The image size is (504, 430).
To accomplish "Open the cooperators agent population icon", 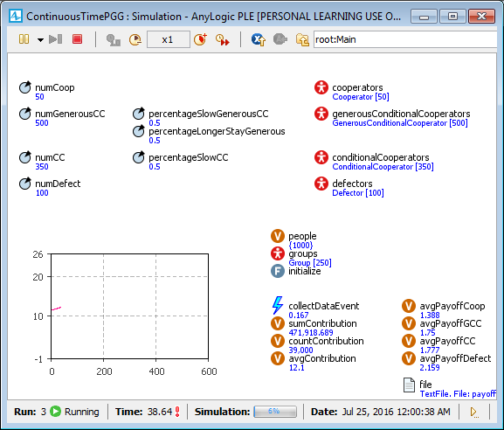I will [321, 87].
